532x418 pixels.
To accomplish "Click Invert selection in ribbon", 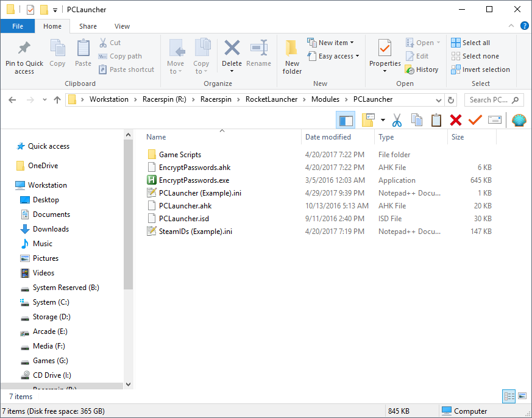I will [480, 69].
